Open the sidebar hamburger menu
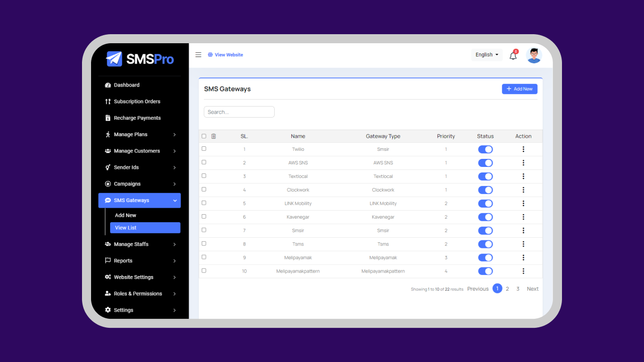The image size is (644, 362). (198, 54)
